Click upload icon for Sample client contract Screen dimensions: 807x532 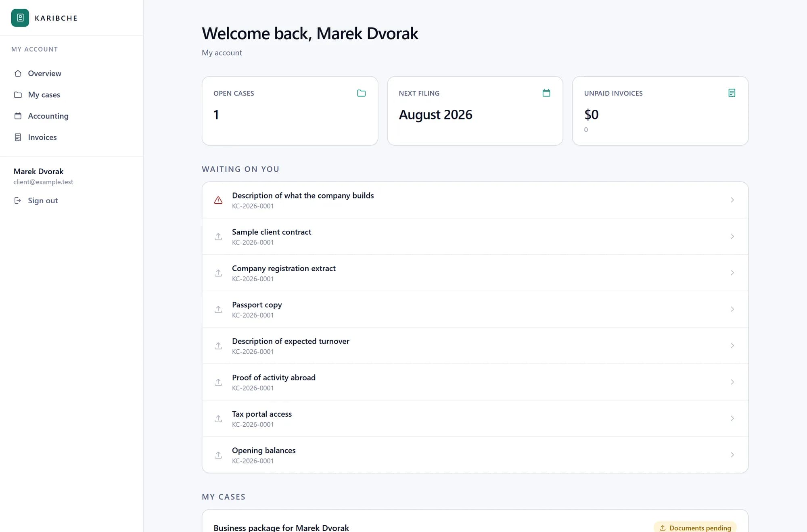(x=218, y=236)
